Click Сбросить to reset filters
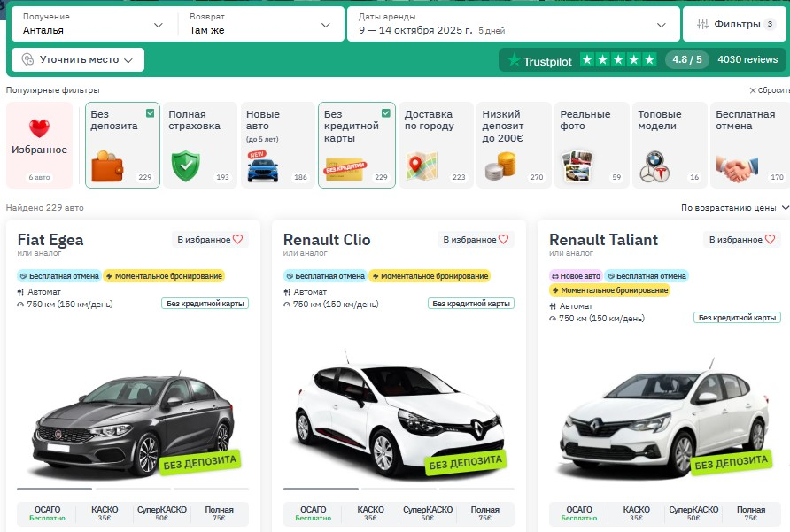 click(x=769, y=90)
